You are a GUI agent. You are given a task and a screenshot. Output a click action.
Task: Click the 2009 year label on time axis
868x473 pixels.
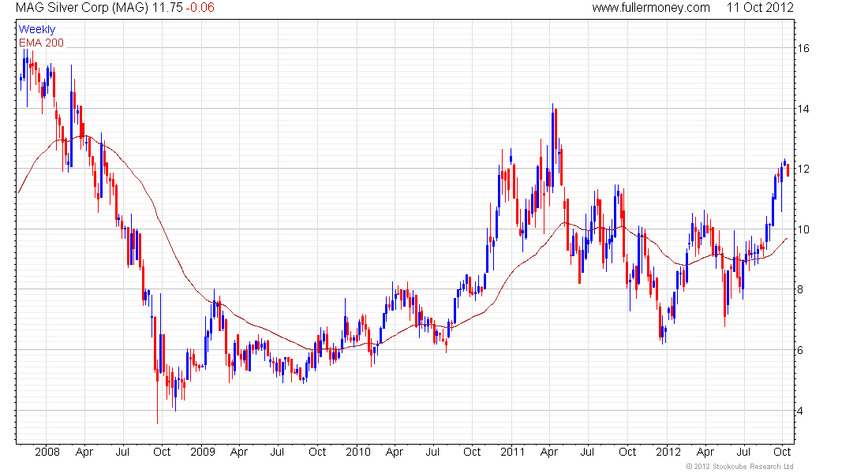pyautogui.click(x=203, y=452)
